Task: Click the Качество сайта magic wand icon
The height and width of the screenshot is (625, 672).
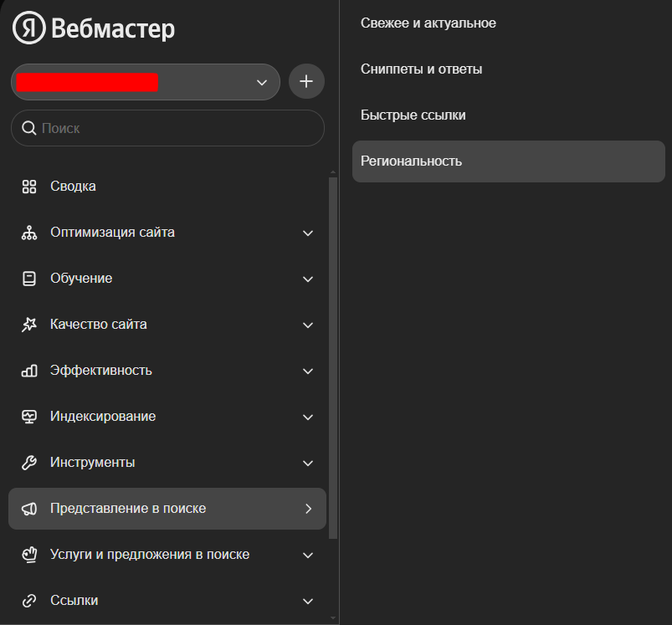Action: [29, 325]
